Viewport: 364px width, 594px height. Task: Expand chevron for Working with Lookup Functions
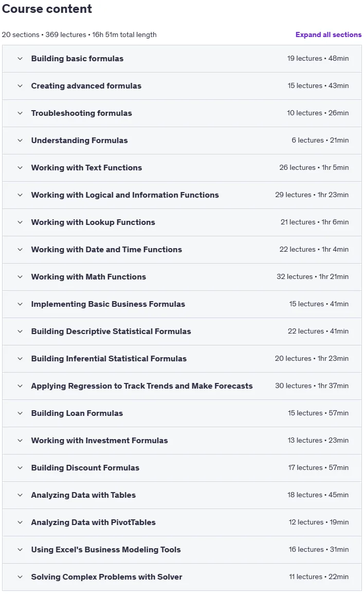(20, 222)
